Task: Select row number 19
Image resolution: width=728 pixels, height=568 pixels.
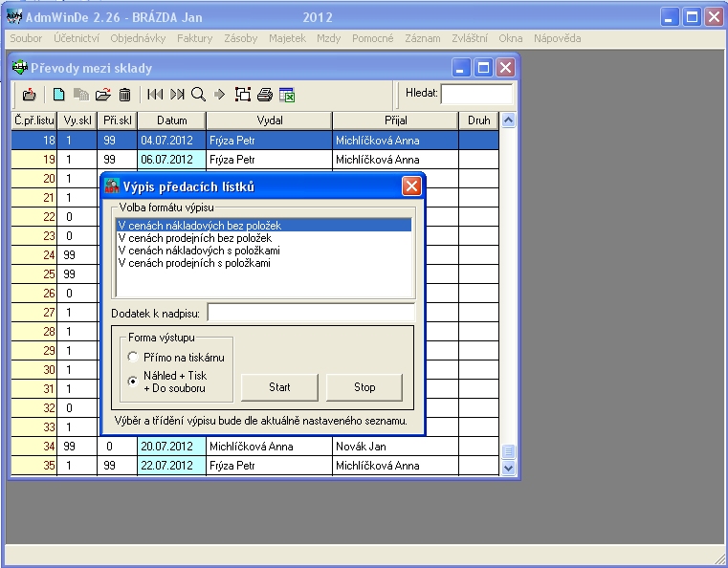Action: [x=33, y=160]
